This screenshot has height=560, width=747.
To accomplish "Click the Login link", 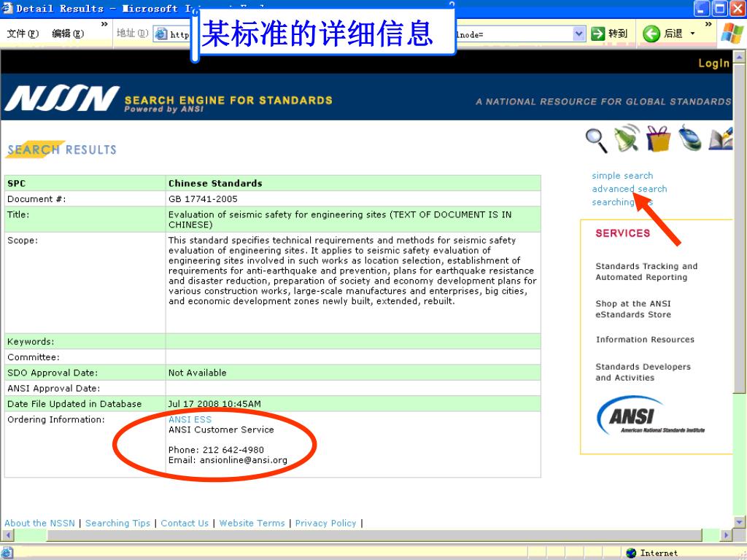I will tap(713, 63).
